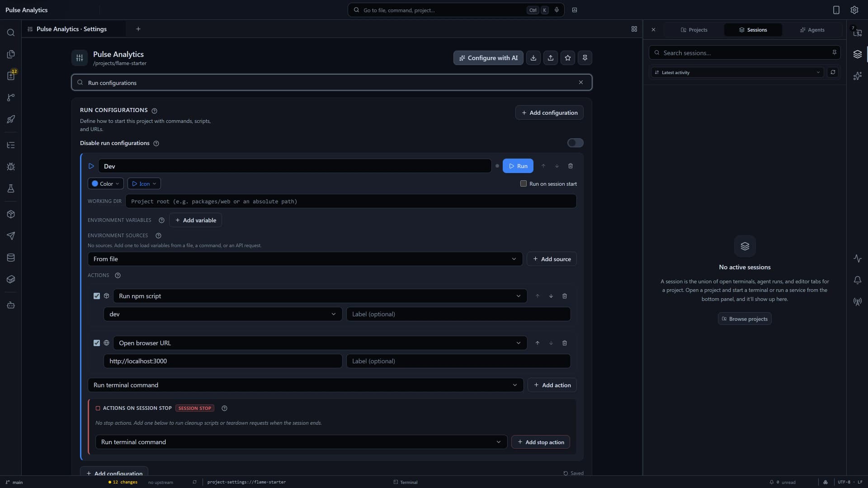Delete the Dev run configuration
Viewport: 868px width, 488px height.
(x=571, y=166)
